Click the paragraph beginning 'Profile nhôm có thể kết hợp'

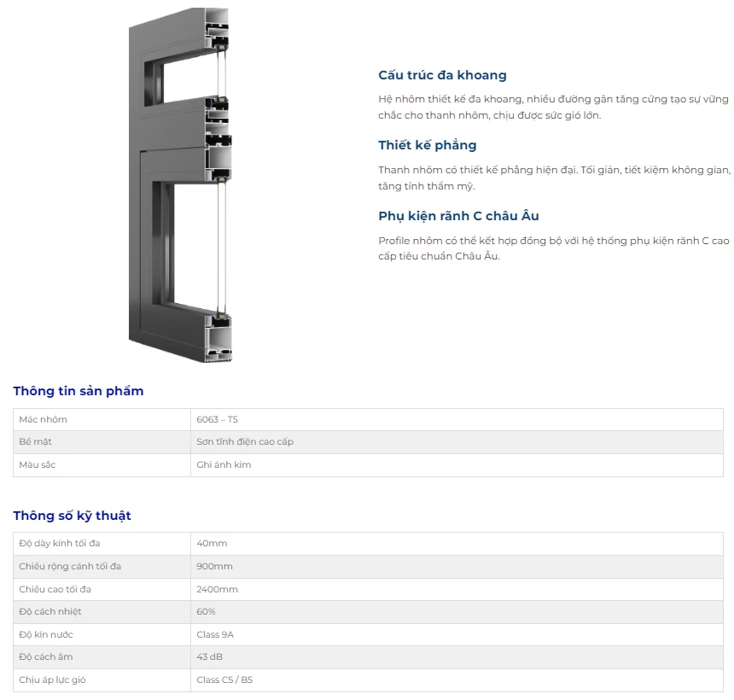click(x=554, y=248)
